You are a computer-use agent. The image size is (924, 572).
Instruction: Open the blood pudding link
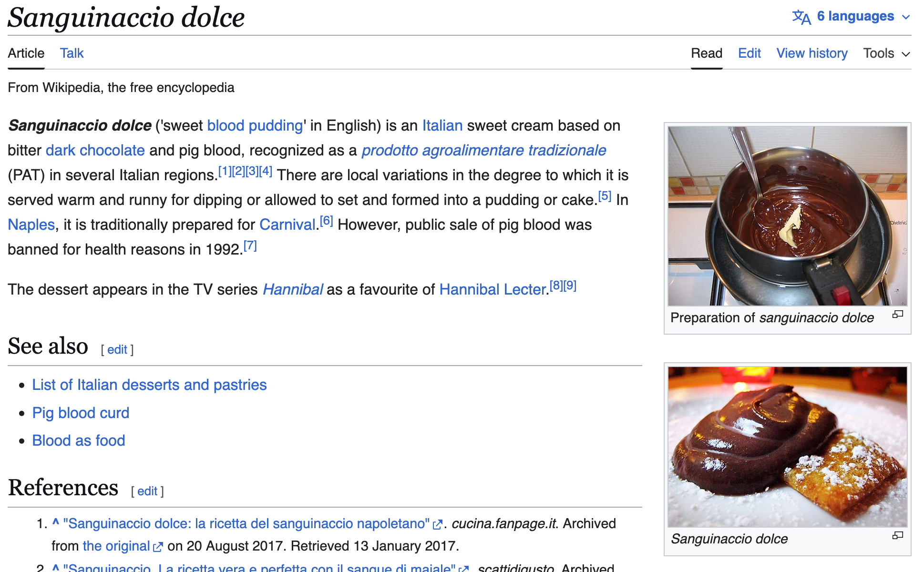[255, 126]
